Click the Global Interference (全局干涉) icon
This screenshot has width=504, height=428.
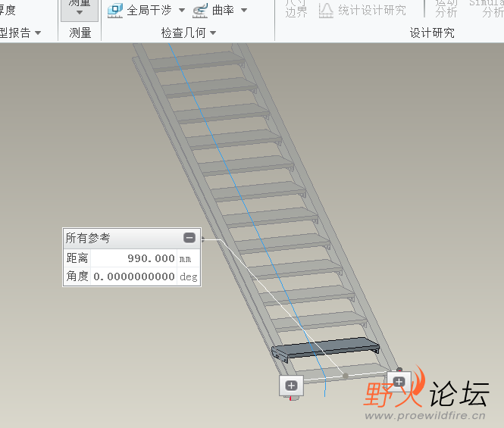tap(115, 11)
